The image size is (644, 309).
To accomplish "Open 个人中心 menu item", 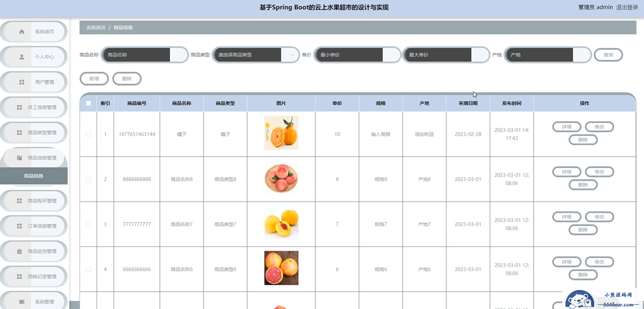I will click(34, 57).
